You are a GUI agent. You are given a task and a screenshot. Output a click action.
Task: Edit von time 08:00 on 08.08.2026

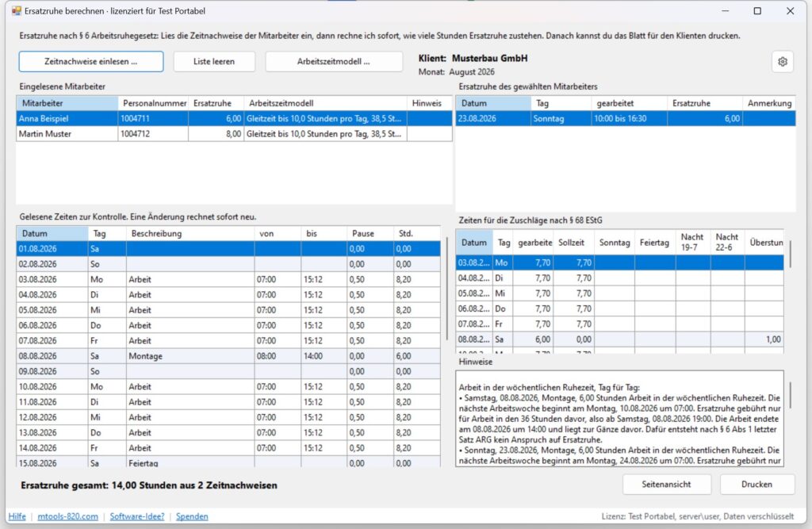tap(277, 356)
